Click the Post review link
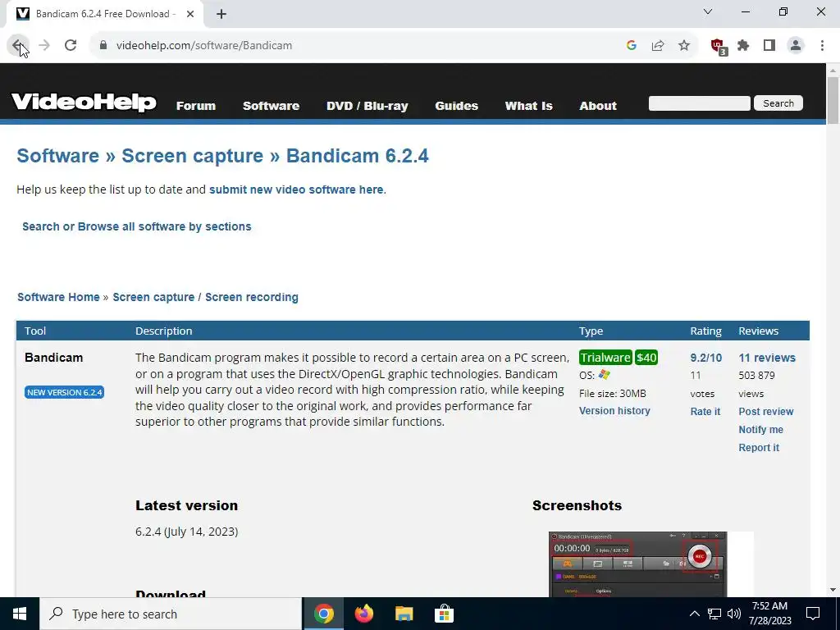Image resolution: width=840 pixels, height=630 pixels. 766,412
